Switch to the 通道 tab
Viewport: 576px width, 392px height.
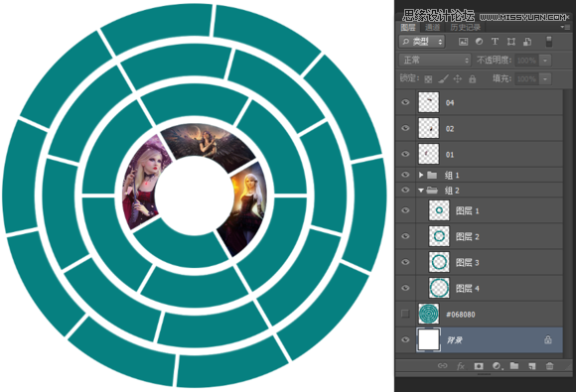point(432,27)
